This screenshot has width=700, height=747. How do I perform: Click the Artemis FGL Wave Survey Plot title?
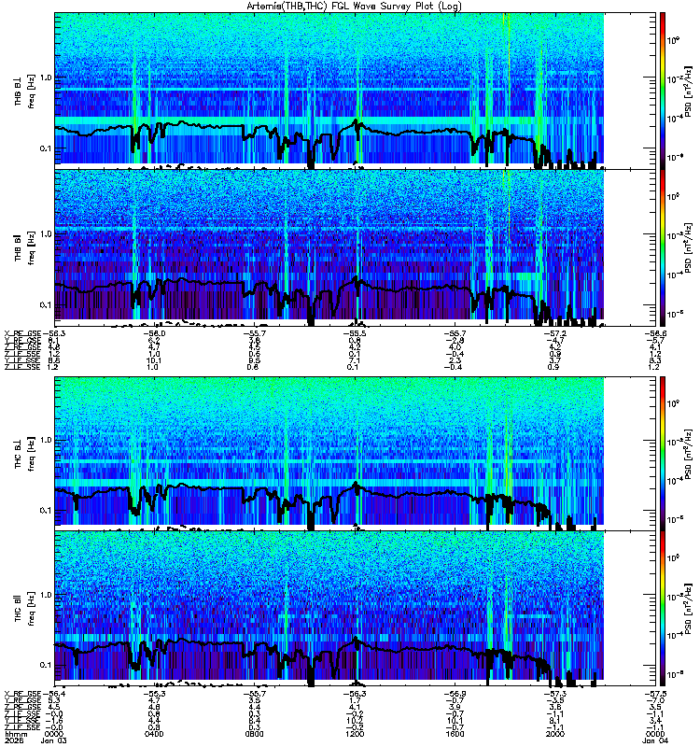[354, 7]
